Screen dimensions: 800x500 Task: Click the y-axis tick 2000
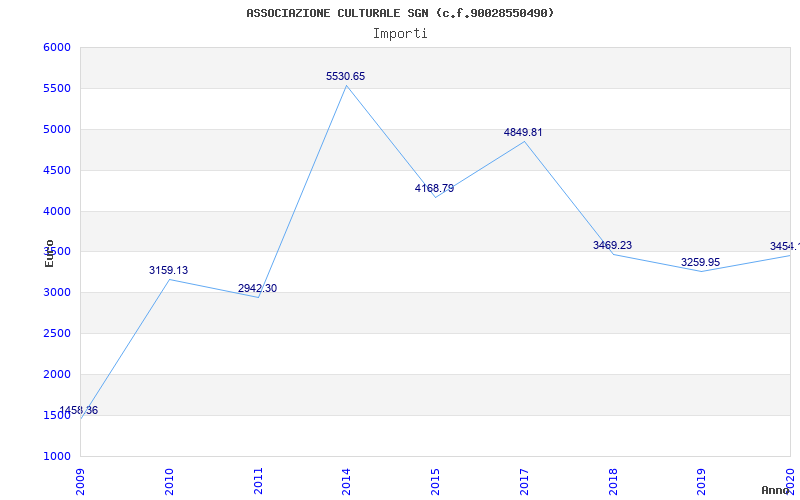57,374
